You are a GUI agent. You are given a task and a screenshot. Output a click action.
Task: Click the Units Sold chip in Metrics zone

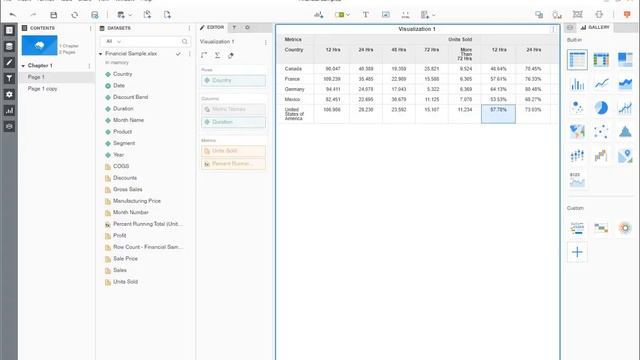click(x=233, y=151)
